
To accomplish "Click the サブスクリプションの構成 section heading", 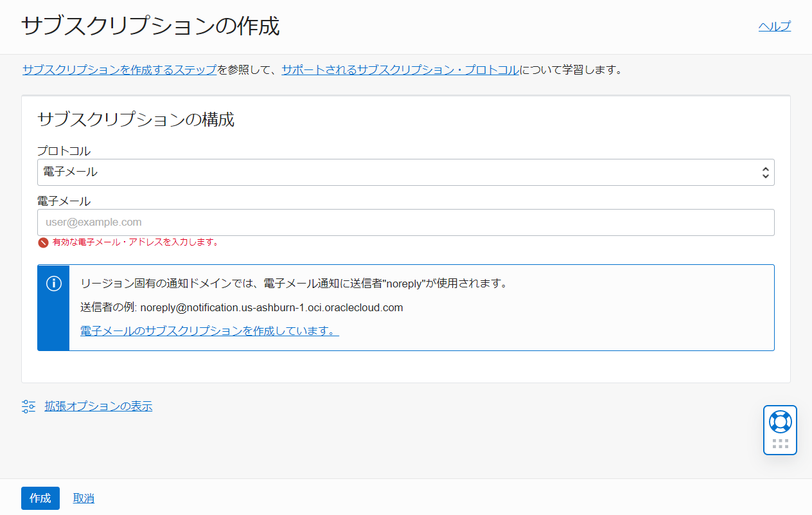I will pyautogui.click(x=136, y=120).
